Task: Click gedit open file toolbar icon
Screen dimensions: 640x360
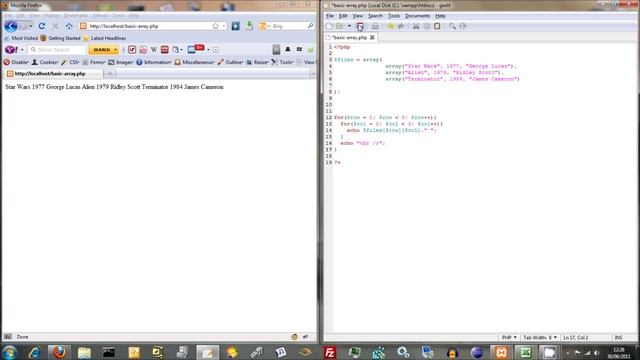Action: point(340,26)
